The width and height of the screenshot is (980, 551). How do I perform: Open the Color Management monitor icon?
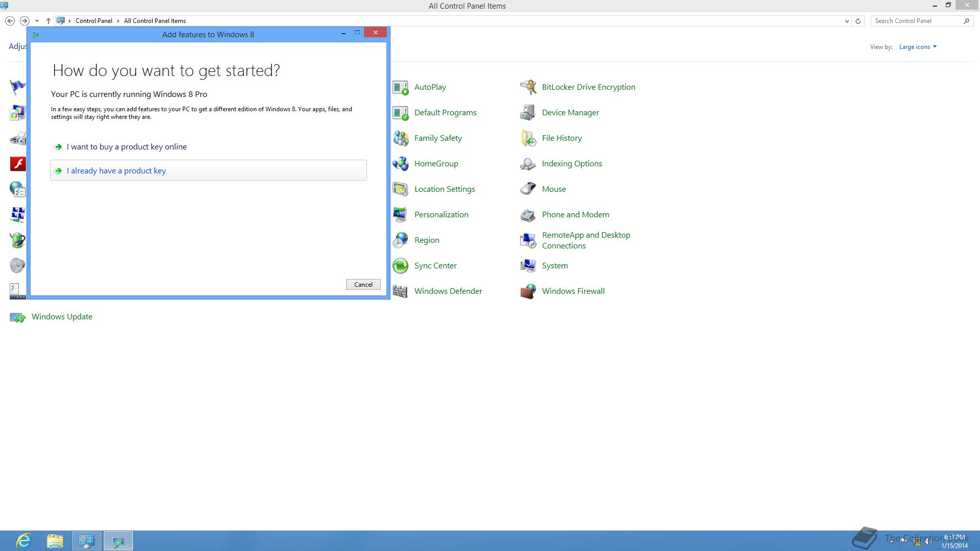click(17, 113)
